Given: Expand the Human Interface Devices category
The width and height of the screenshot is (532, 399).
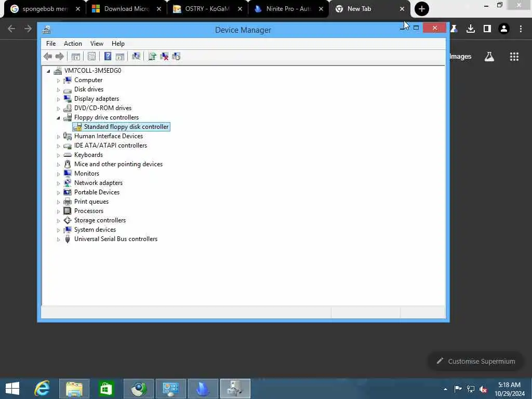Looking at the screenshot, I should coord(58,137).
